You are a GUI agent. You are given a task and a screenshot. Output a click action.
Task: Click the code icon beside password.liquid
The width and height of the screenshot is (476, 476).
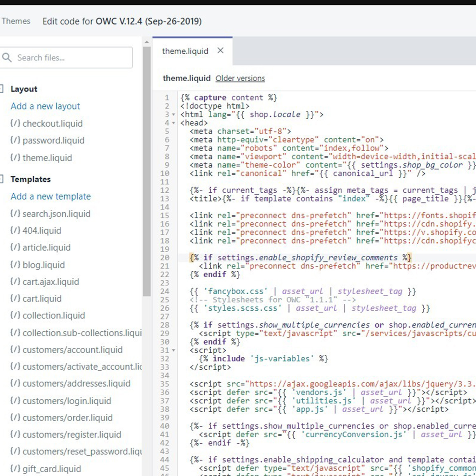tap(15, 140)
